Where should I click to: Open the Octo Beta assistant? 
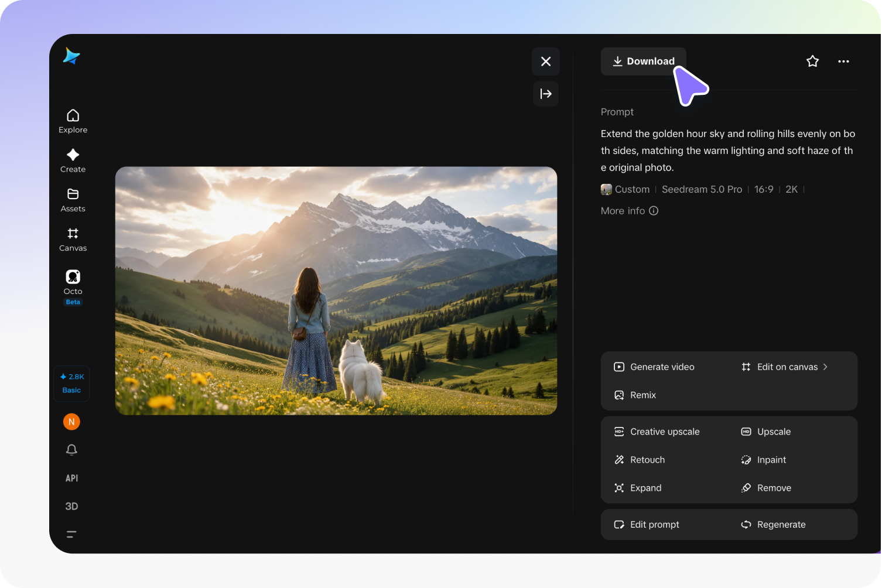tap(73, 287)
